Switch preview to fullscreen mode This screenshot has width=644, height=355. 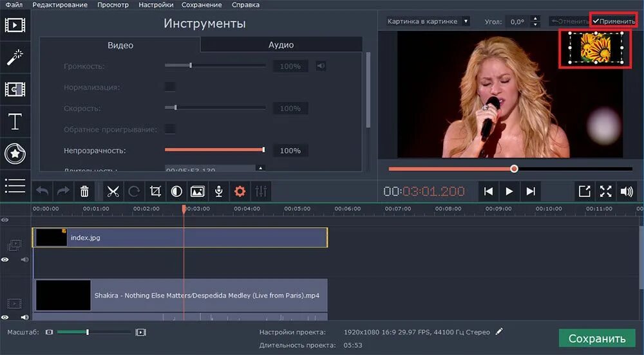[606, 192]
